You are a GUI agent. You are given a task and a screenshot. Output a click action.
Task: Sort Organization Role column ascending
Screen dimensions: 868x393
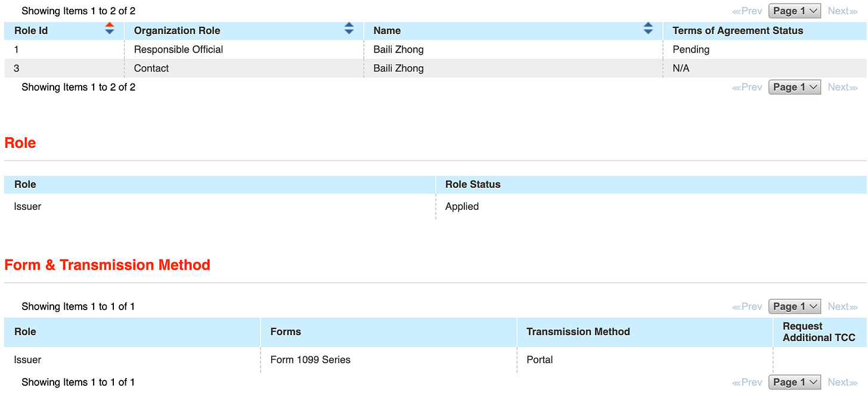pyautogui.click(x=349, y=26)
